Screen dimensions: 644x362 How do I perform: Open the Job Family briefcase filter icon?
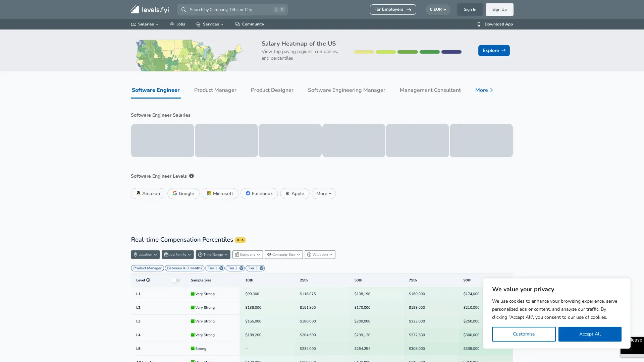point(166,254)
